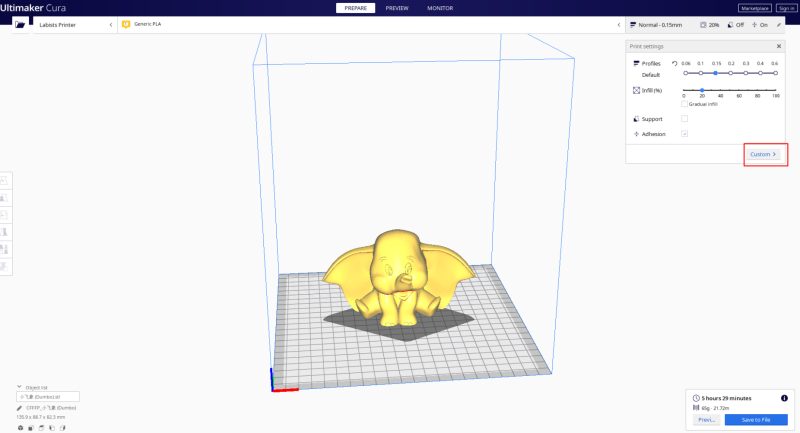Click the Adhesion icon in Print settings
The width and height of the screenshot is (800, 433).
pos(636,134)
